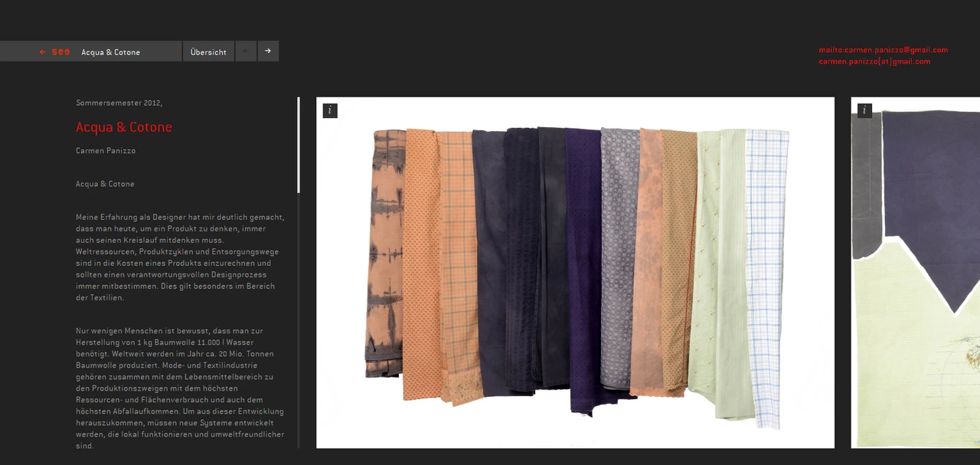The width and height of the screenshot is (980, 465).
Task: Click the red Acqua & Cotone heading
Action: 124,127
